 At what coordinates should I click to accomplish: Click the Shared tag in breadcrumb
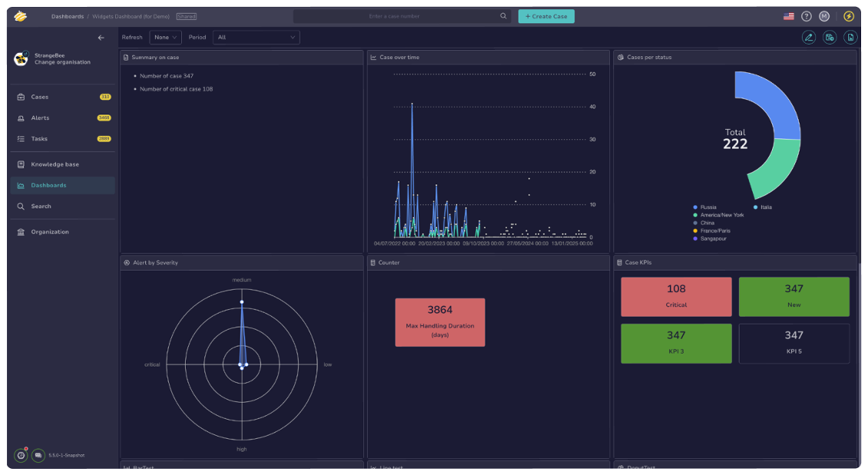coord(187,17)
